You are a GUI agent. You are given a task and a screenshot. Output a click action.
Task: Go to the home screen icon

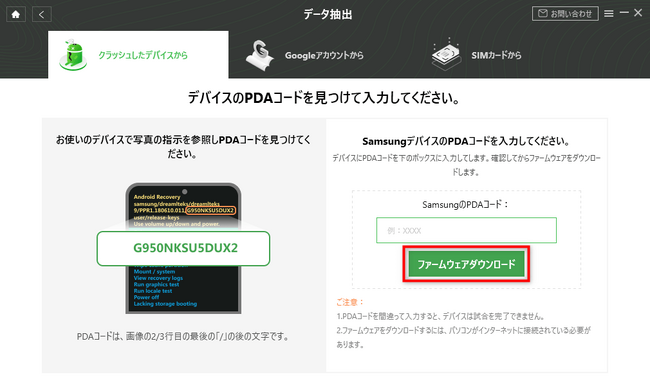[x=16, y=14]
